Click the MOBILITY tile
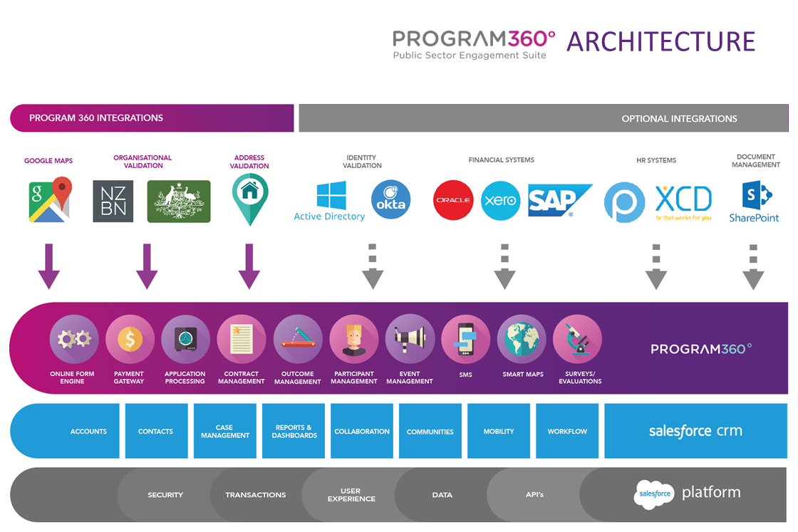Image resolution: width=798 pixels, height=532 pixels. coord(499,432)
